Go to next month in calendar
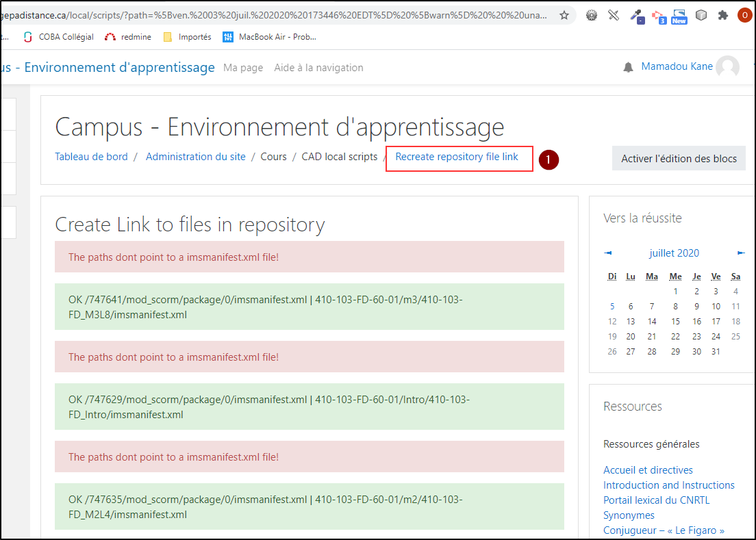Image resolution: width=756 pixels, height=540 pixels. pyautogui.click(x=740, y=253)
